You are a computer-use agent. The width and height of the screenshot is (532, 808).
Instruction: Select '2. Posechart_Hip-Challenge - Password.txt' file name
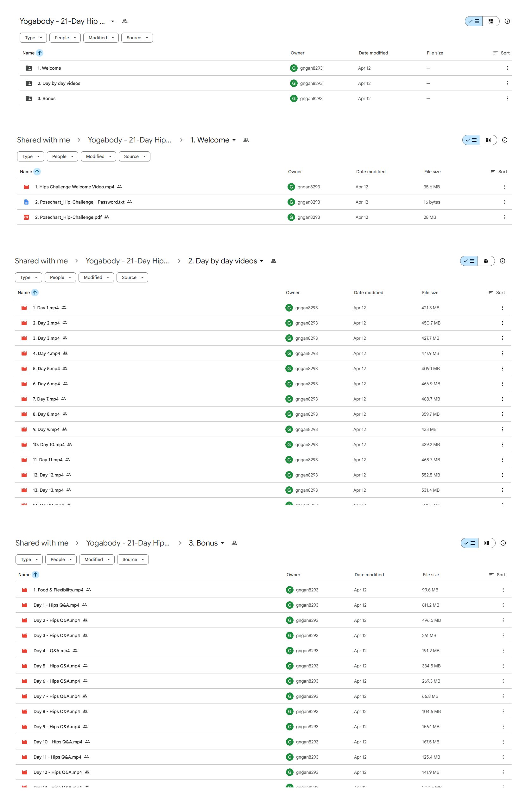tap(80, 202)
